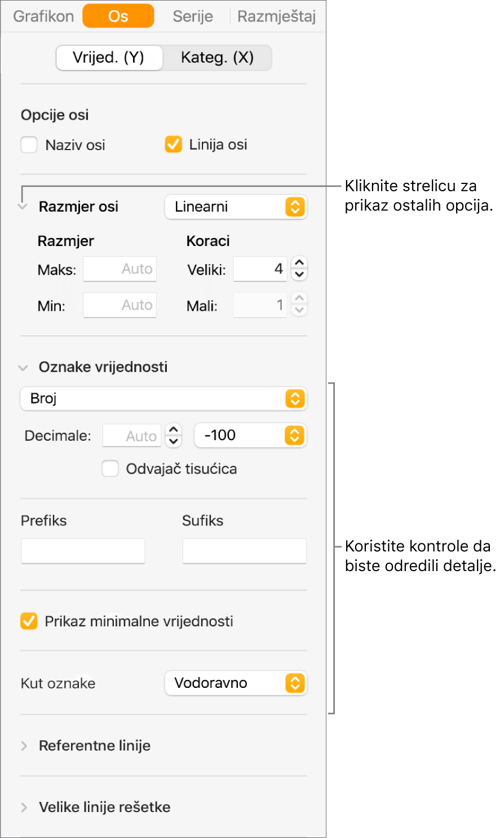Click the Opcije osi heading
The image size is (504, 838).
[55, 115]
